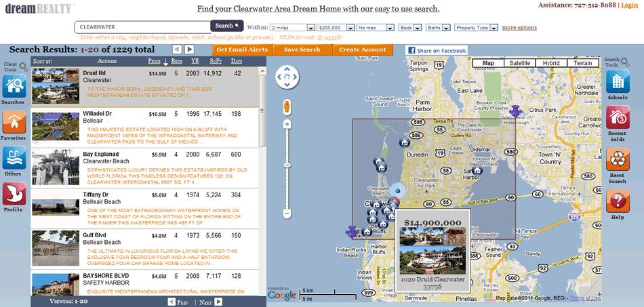Switch to Hybrid view
Viewport: 644px width, 307px height.
coord(551,63)
